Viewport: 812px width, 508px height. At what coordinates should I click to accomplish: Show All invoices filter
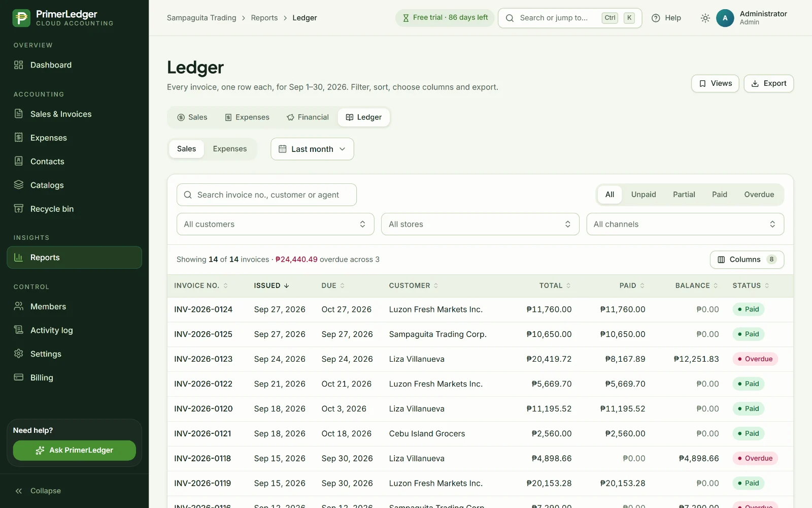610,195
